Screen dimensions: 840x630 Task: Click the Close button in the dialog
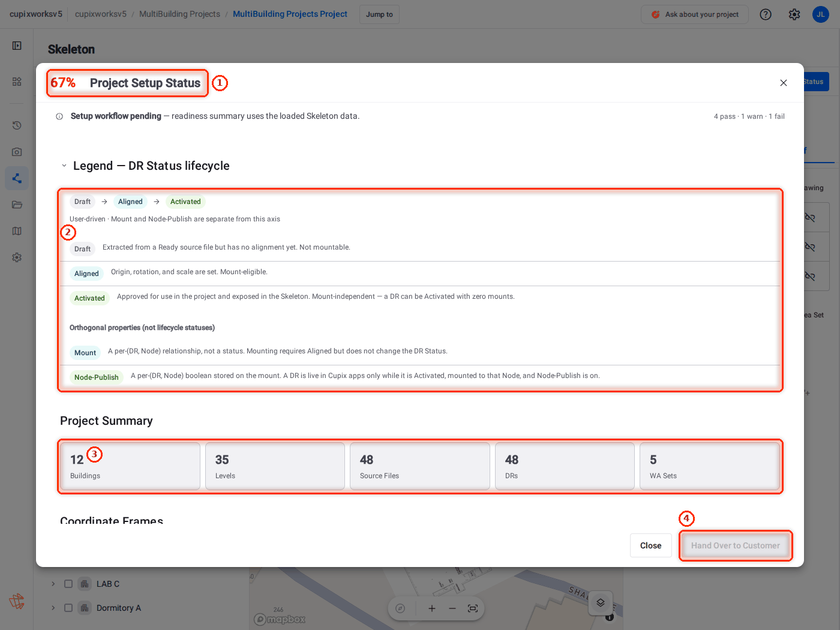click(x=650, y=545)
